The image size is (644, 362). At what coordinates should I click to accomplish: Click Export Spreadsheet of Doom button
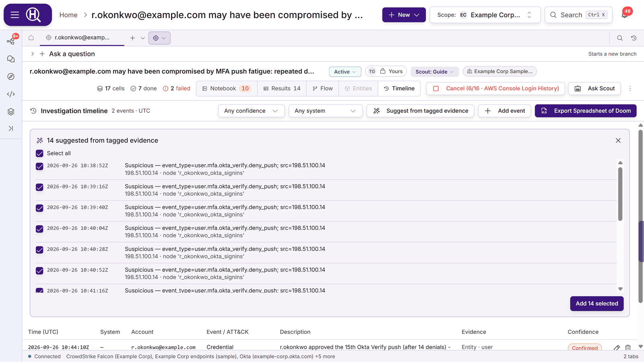coord(585,111)
